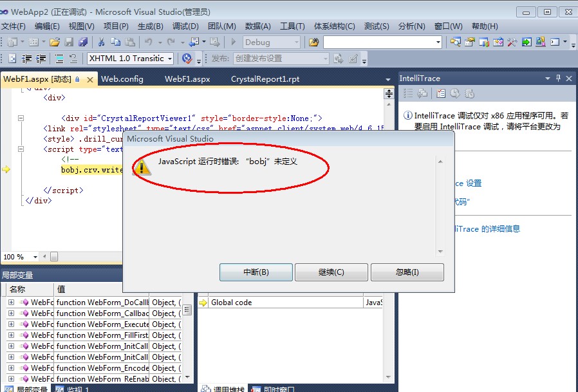Click the Uncomment Selection icon

[x=73, y=59]
